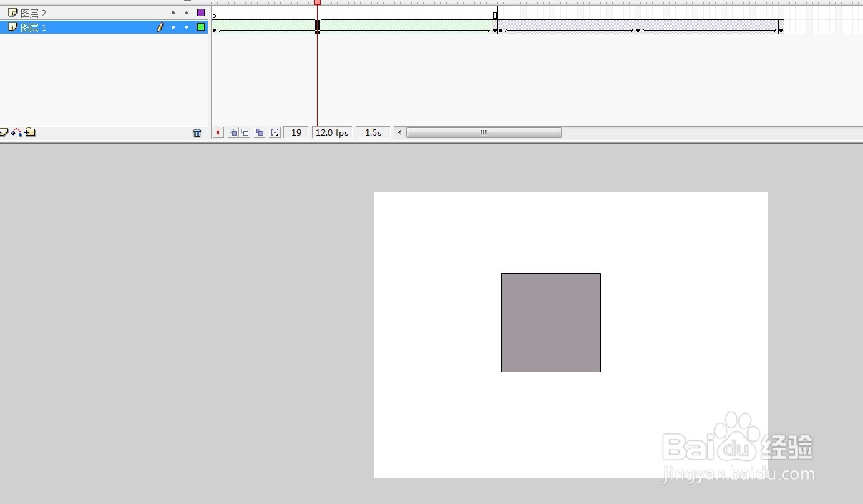Click purple outline color swatch of 图层 2
Screen dimensions: 863x504
(x=200, y=13)
